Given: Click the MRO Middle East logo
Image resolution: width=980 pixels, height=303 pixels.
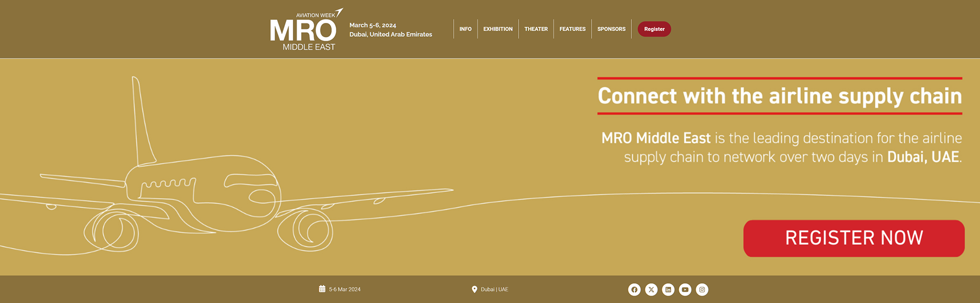Looking at the screenshot, I should pos(306,29).
